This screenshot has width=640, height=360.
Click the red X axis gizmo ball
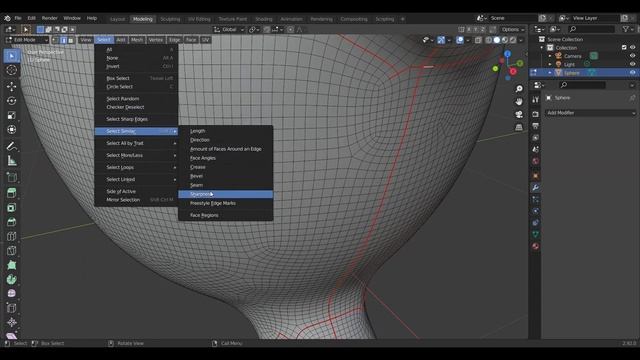513,71
